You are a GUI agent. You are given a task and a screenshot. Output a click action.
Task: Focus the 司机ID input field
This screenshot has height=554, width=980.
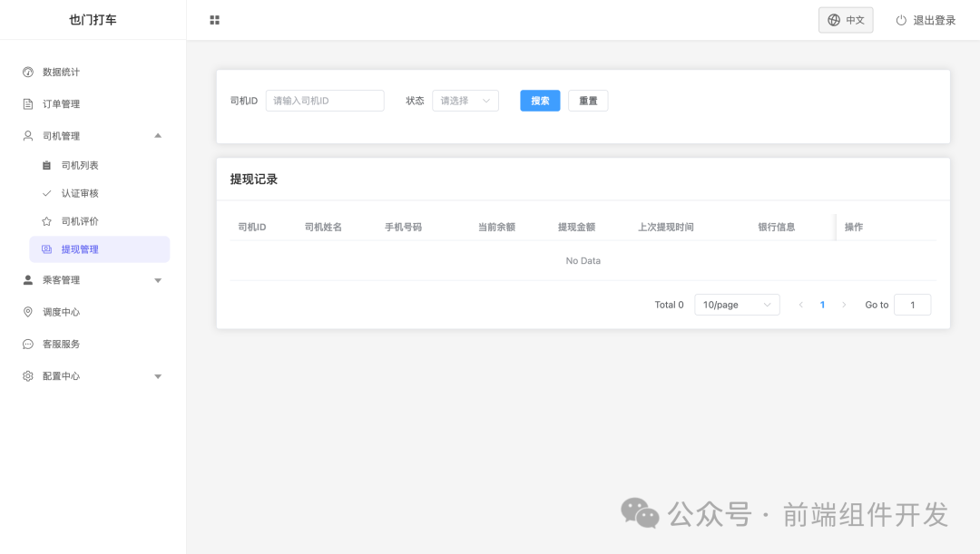[325, 101]
